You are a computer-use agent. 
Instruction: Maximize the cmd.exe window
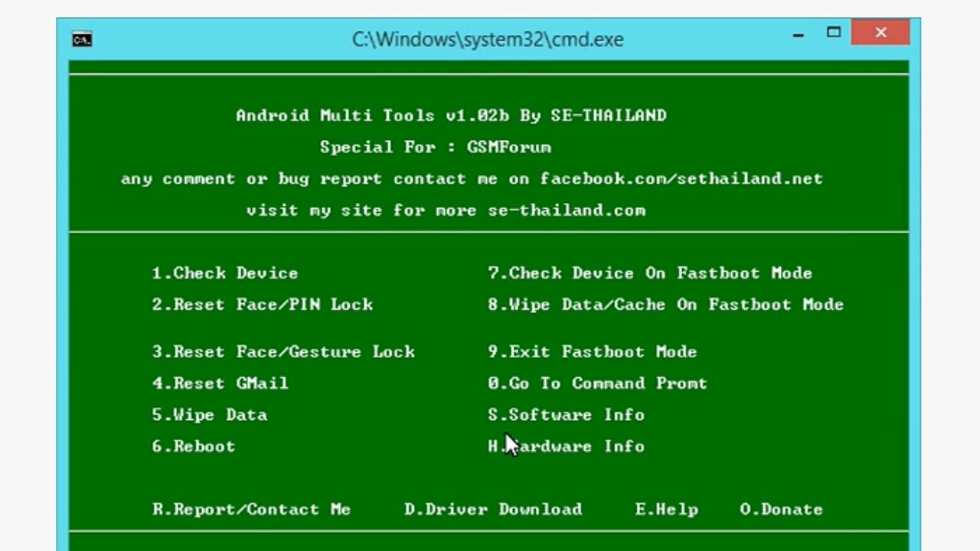coord(834,33)
